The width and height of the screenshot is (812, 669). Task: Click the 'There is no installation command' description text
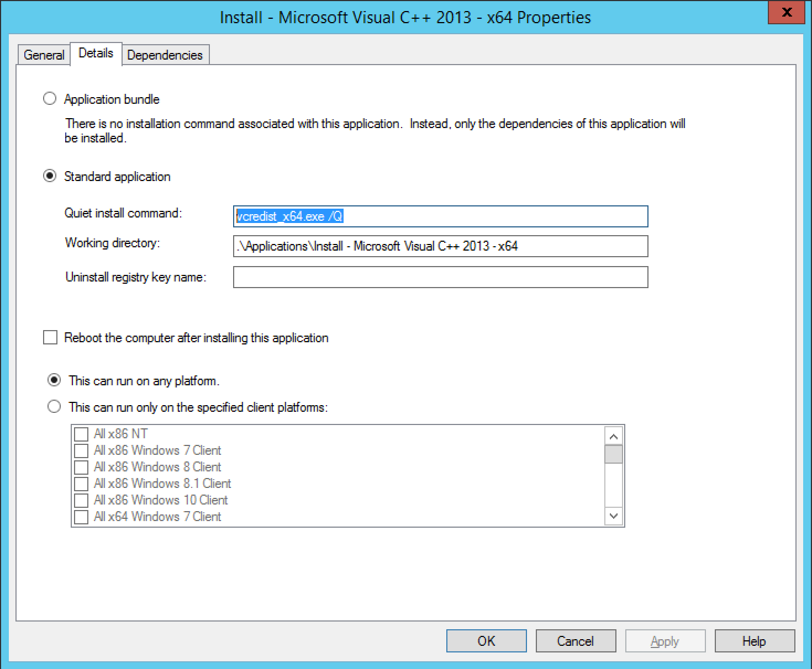coord(375,131)
